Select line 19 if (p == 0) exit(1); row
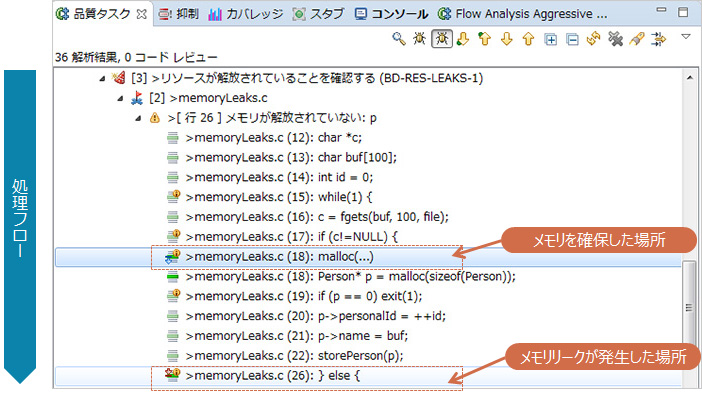 click(304, 296)
